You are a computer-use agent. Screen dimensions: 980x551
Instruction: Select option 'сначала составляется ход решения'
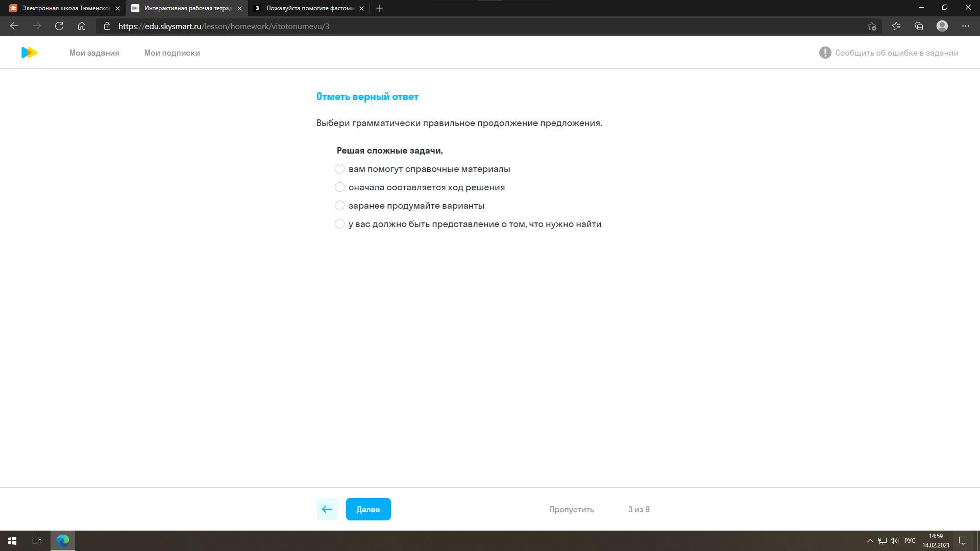[x=339, y=187]
